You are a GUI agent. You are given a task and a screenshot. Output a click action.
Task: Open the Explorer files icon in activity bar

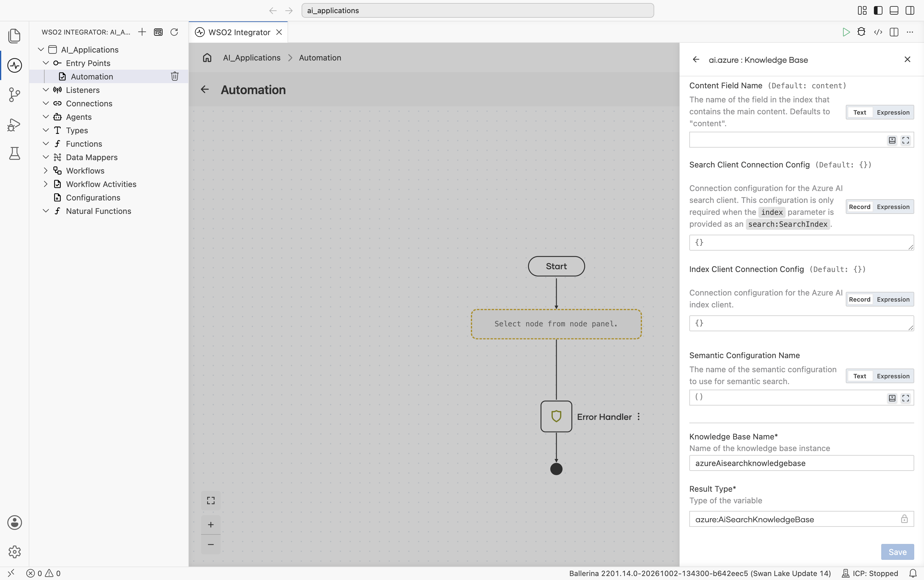tap(15, 36)
